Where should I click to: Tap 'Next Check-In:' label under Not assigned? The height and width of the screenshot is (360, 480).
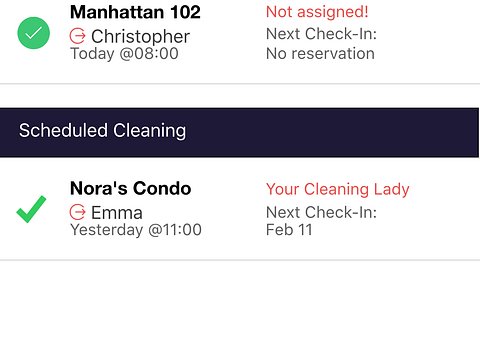[x=321, y=34]
